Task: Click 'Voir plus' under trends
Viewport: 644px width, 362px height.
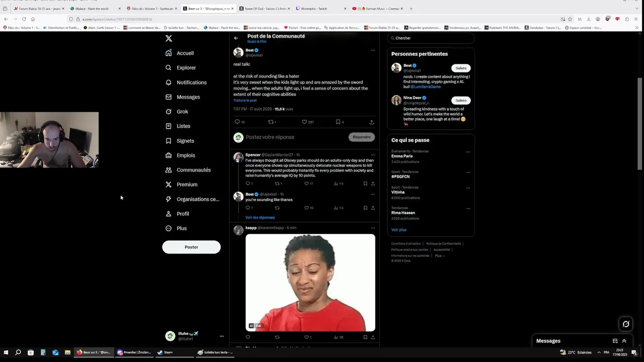Action: pos(399,230)
